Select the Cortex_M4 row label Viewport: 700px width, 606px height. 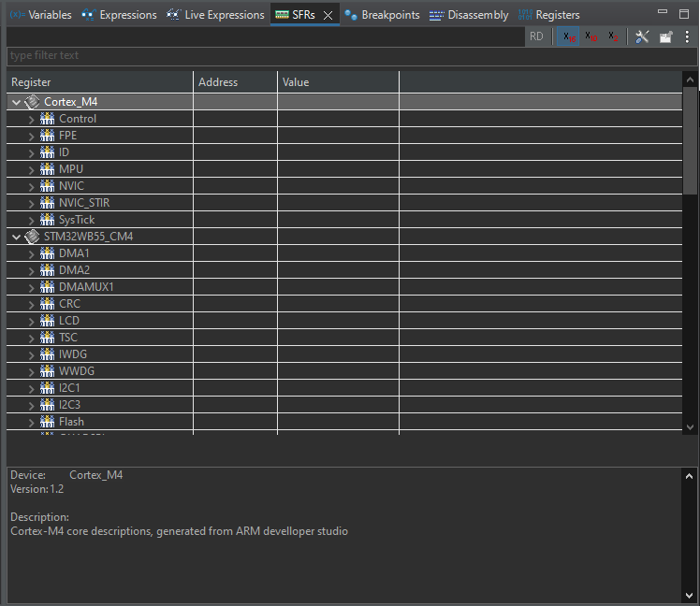pos(70,102)
